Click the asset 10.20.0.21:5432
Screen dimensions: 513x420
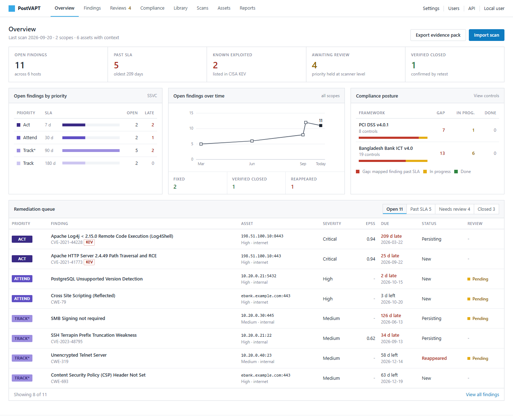click(x=259, y=276)
